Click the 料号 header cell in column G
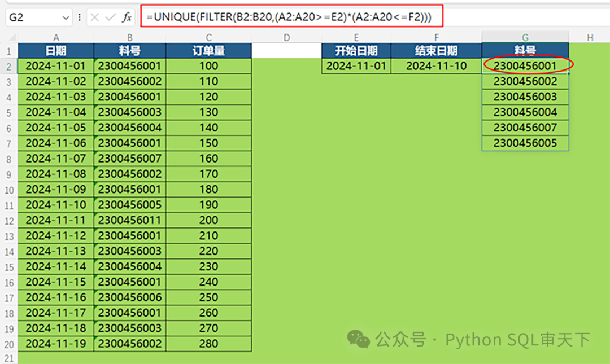610x364 pixels. 525,51
